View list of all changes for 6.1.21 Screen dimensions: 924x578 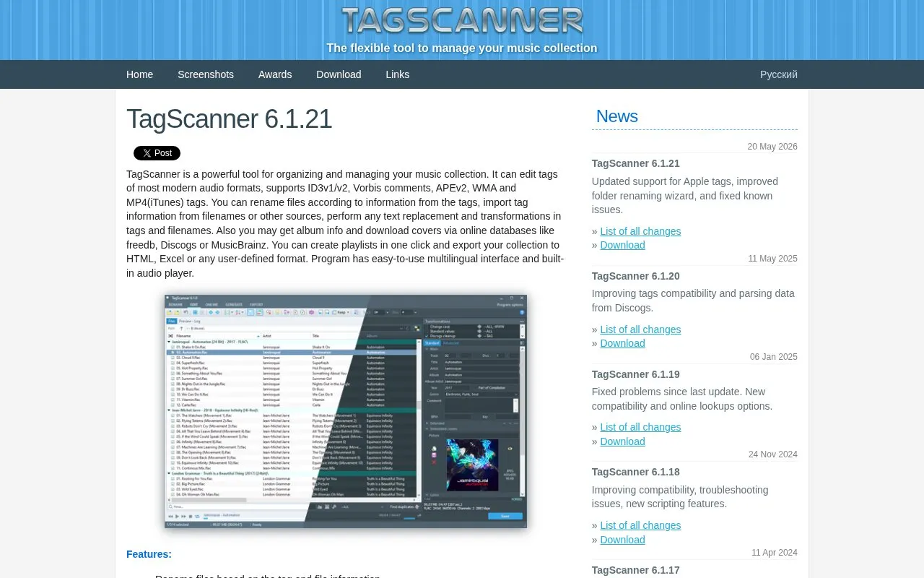(x=640, y=231)
